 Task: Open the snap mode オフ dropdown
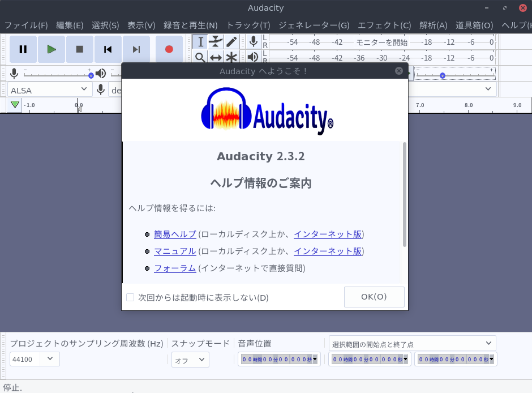click(190, 358)
